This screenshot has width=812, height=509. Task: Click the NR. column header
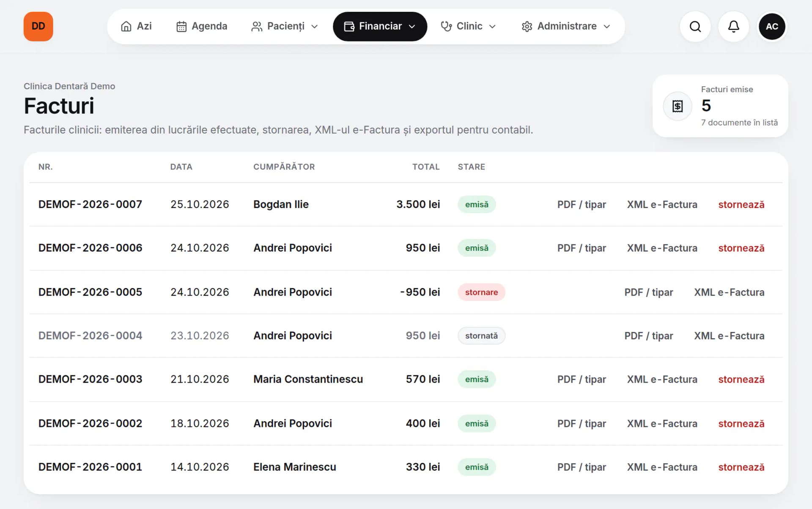pos(45,167)
